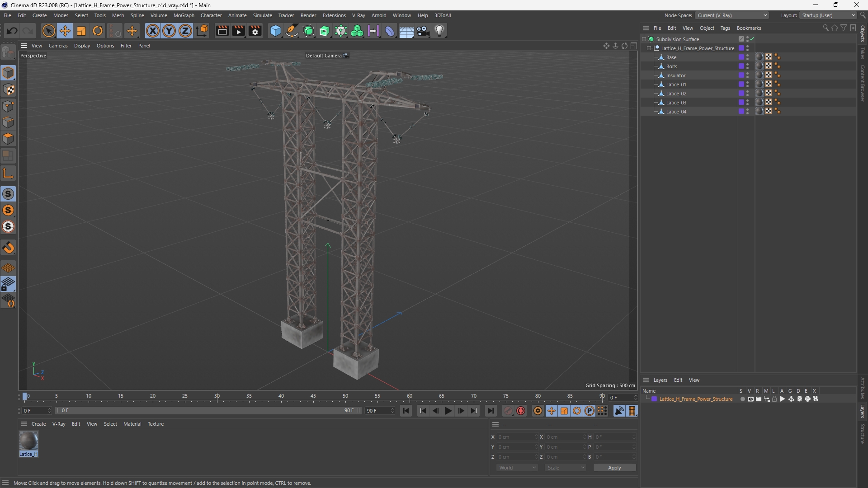Viewport: 868px width, 488px height.
Task: Toggle Y axis lock
Action: [169, 31]
